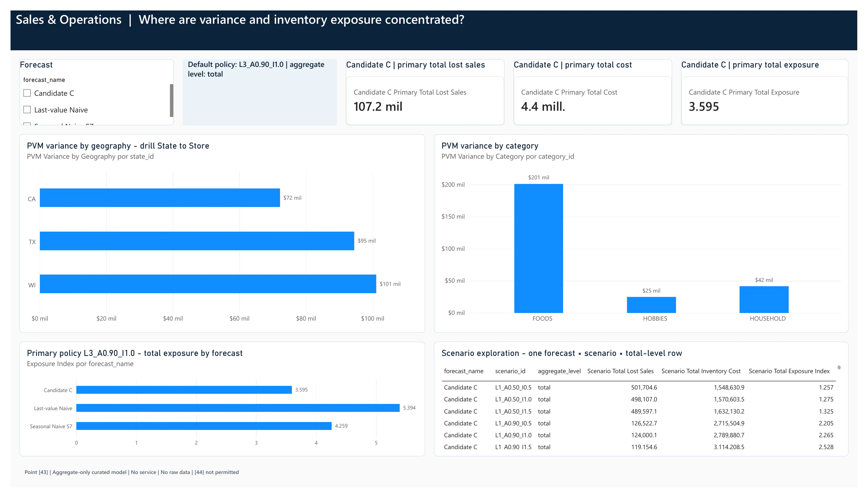The height and width of the screenshot is (498, 868).
Task: Click lost sales value 498,107.0
Action: [x=644, y=399]
